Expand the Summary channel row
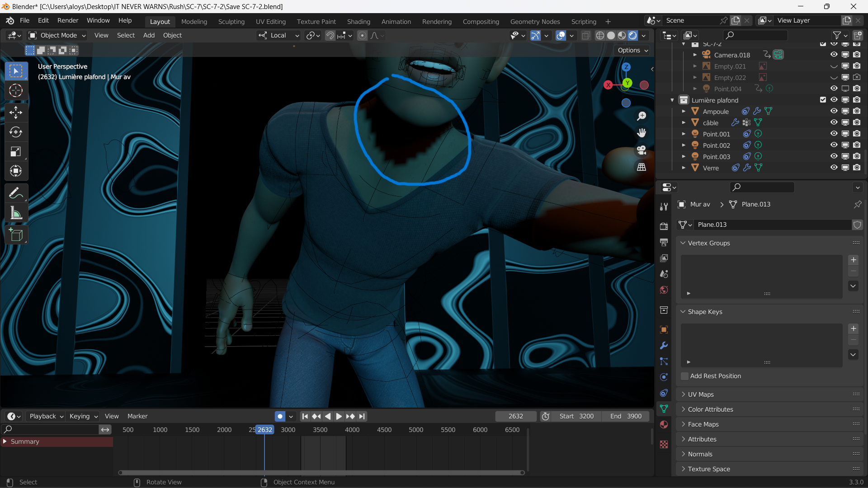This screenshot has height=488, width=868. click(5, 441)
